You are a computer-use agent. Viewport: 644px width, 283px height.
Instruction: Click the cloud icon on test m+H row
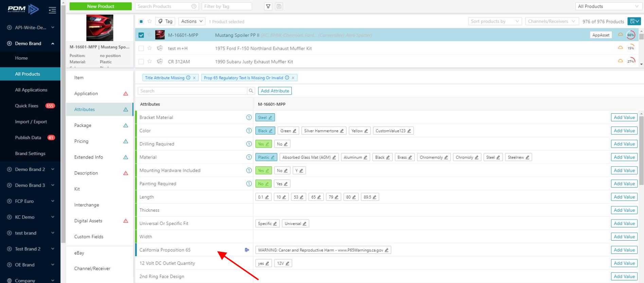pyautogui.click(x=620, y=48)
